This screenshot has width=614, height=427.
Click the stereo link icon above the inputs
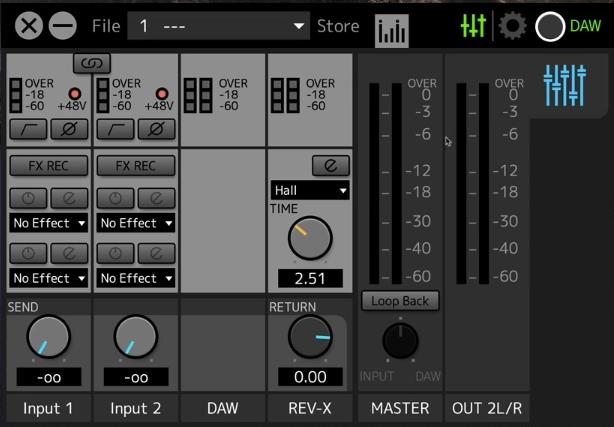(x=92, y=63)
